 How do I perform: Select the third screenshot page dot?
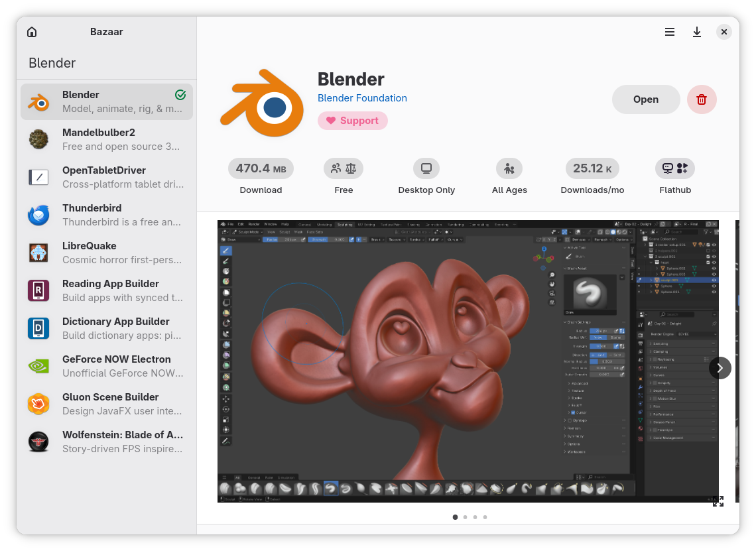[475, 517]
